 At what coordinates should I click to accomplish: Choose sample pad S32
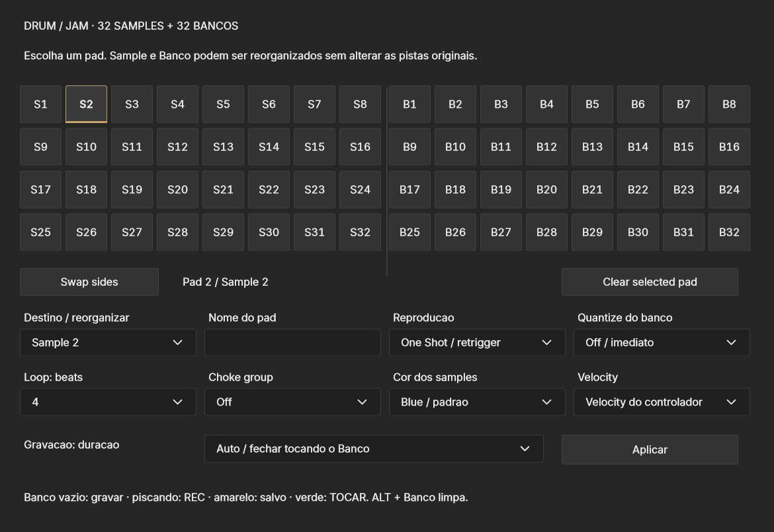pos(361,232)
